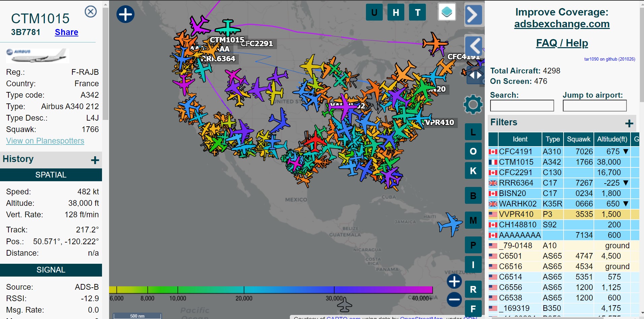Click the left chevron sidebar button
This screenshot has height=319, width=644.
[x=474, y=46]
